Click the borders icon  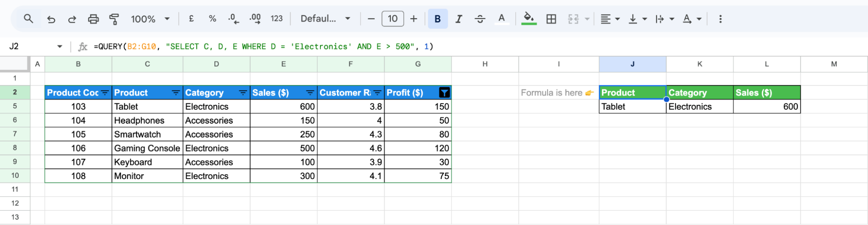click(551, 19)
